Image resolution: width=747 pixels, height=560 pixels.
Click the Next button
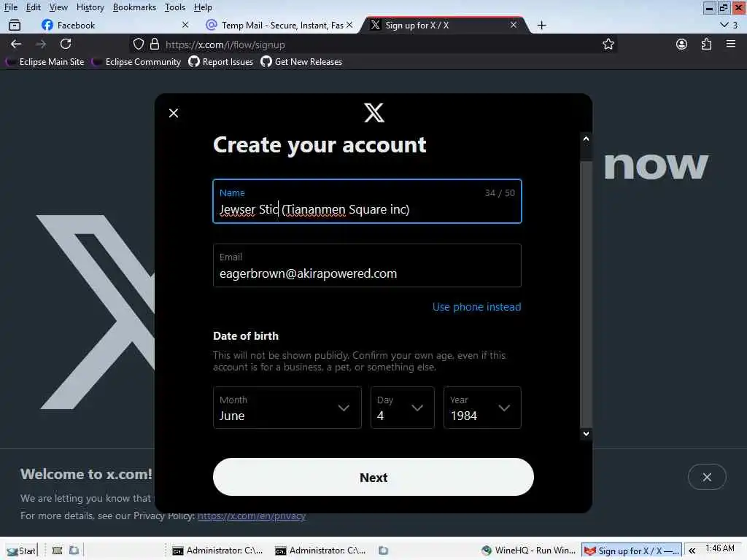(373, 477)
